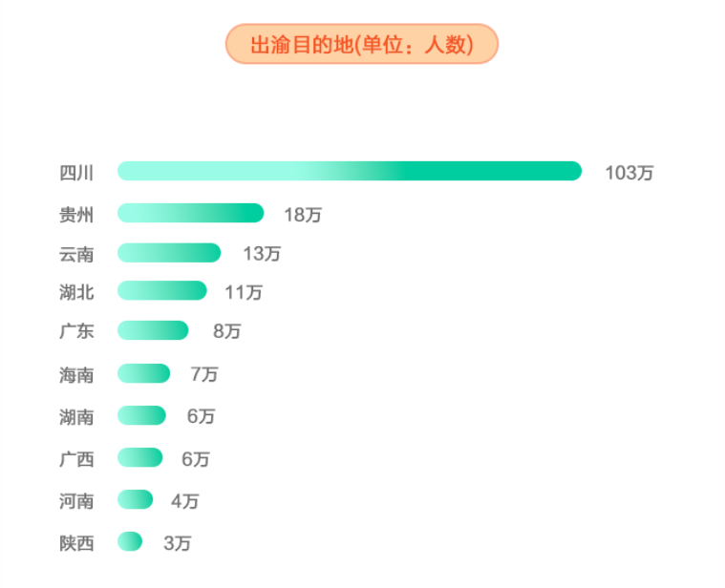Click the 3万 value label
This screenshot has height=588, width=725.
click(178, 543)
